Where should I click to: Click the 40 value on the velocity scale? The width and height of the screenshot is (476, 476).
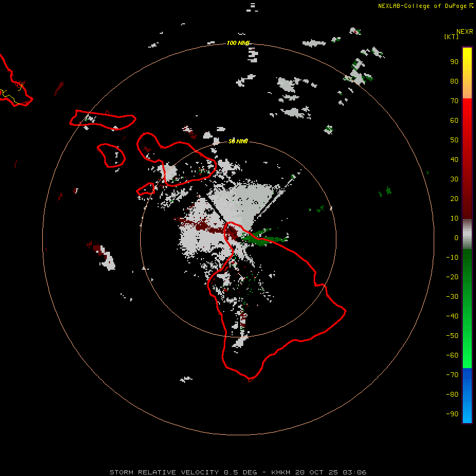pyautogui.click(x=454, y=160)
